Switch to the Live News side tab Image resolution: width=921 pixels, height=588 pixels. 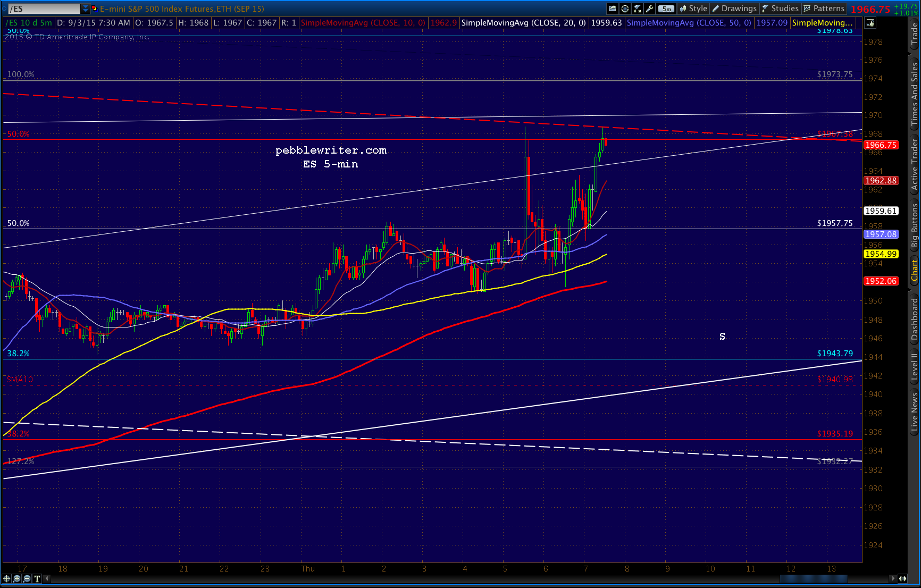(915, 411)
